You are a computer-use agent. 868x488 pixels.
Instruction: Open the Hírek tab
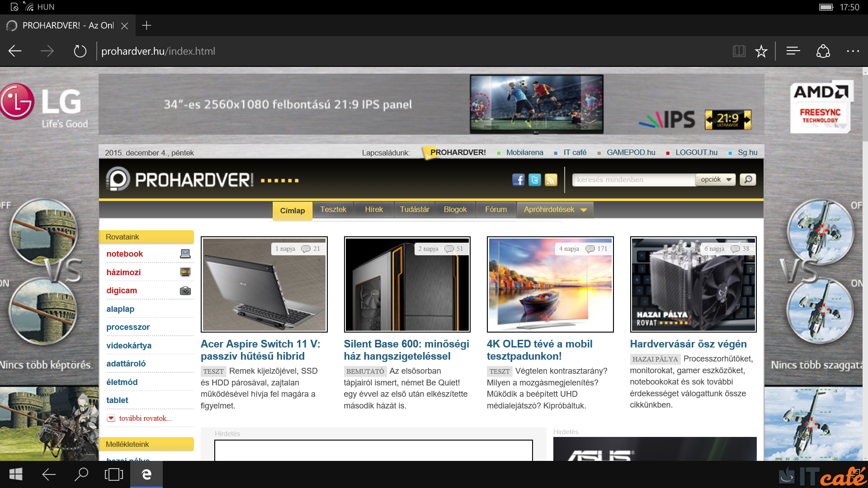[374, 209]
